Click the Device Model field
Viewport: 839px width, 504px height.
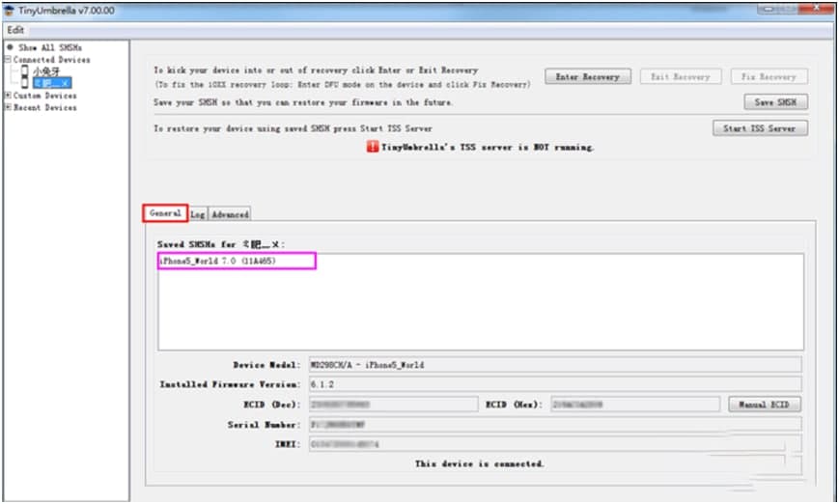(x=555, y=365)
